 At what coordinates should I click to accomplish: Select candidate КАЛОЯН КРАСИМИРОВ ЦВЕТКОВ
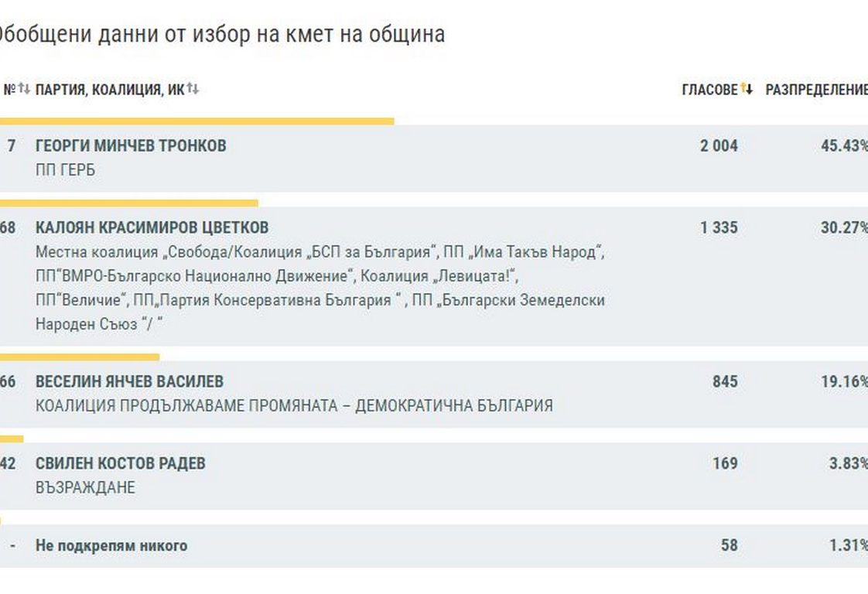(152, 227)
